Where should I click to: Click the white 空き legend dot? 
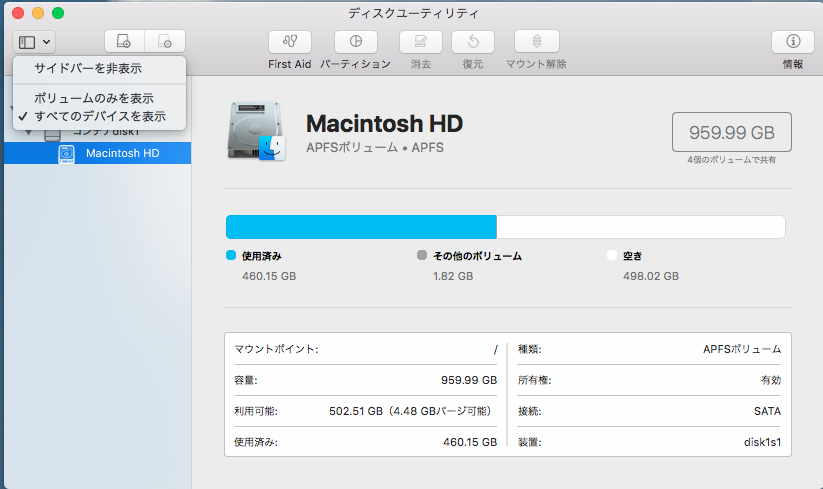(611, 255)
